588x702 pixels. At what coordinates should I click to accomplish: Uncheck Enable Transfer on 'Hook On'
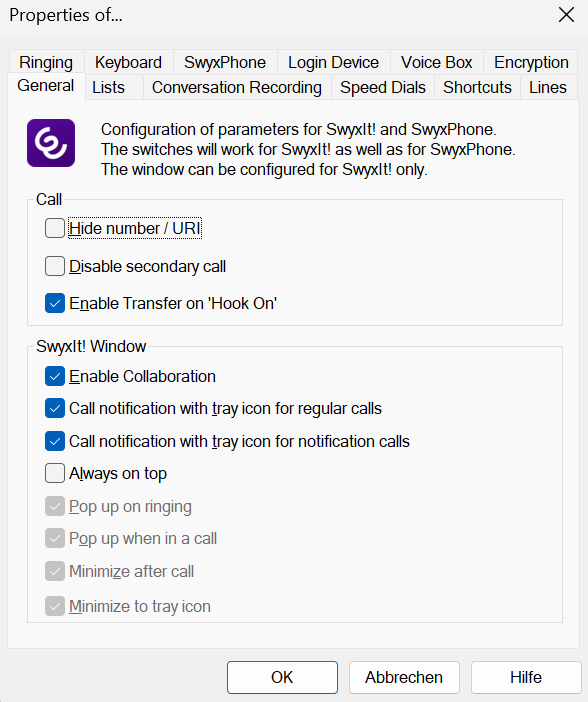tap(55, 303)
